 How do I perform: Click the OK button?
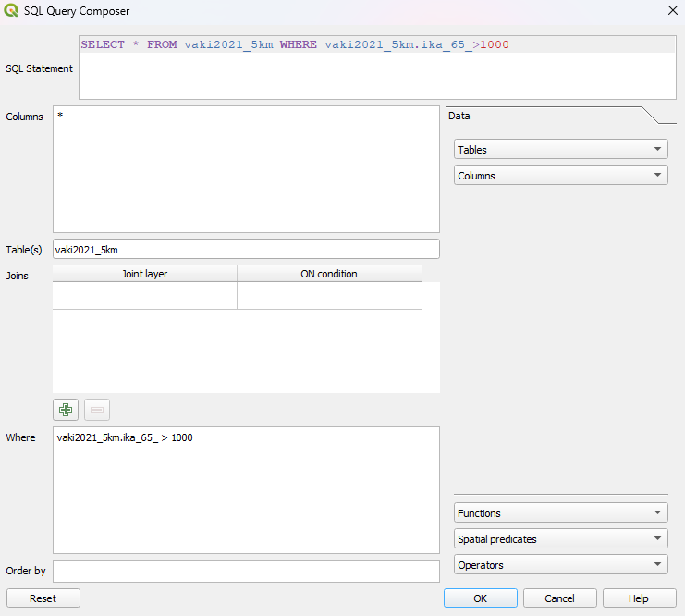coord(481,598)
